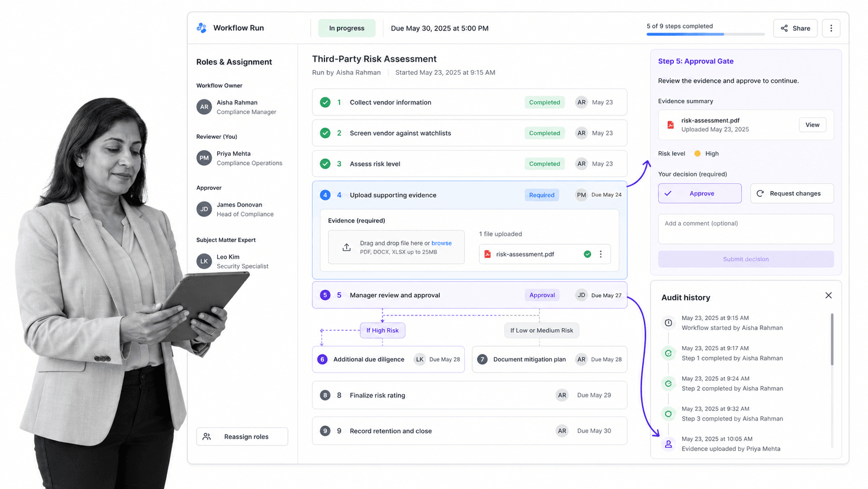Click the step 9 number badge
The image size is (868, 489).
[x=325, y=431]
